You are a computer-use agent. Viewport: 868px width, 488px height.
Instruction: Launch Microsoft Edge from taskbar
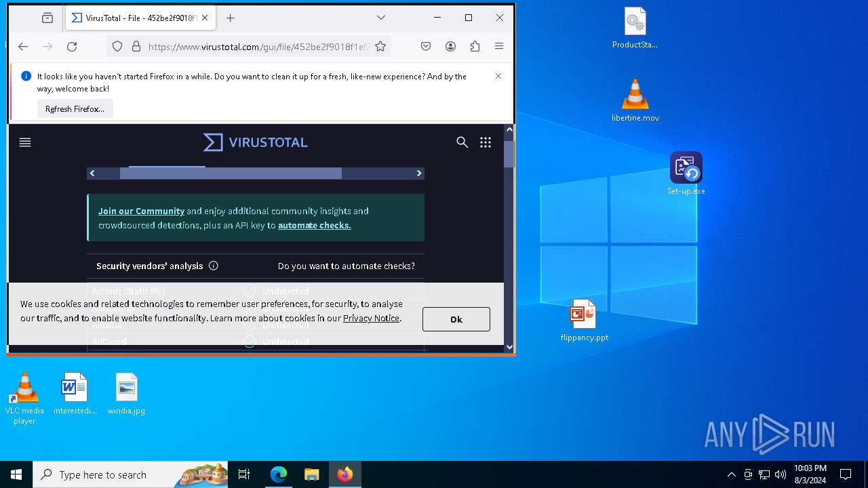(x=279, y=474)
